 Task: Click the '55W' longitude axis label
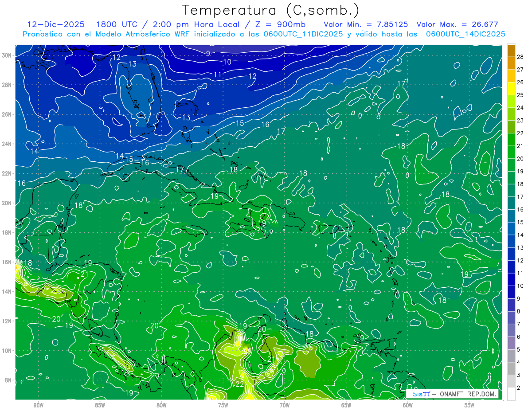pos(469,406)
